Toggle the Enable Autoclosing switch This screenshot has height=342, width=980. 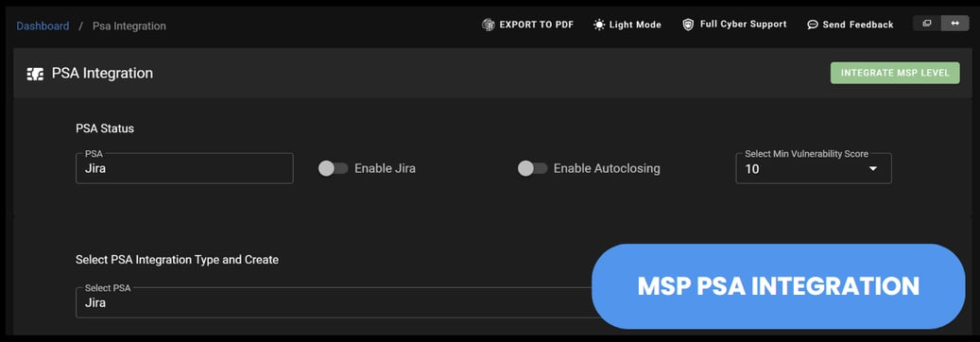pyautogui.click(x=532, y=168)
